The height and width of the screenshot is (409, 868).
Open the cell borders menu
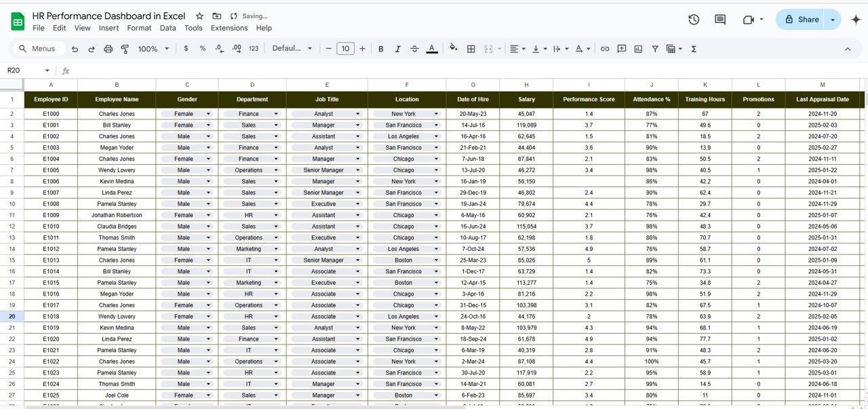point(471,49)
